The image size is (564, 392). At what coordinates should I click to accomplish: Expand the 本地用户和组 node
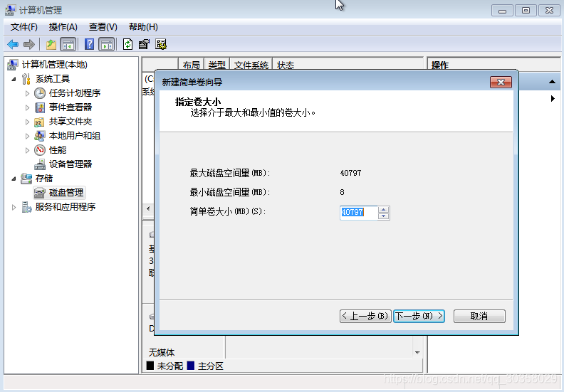(x=27, y=136)
